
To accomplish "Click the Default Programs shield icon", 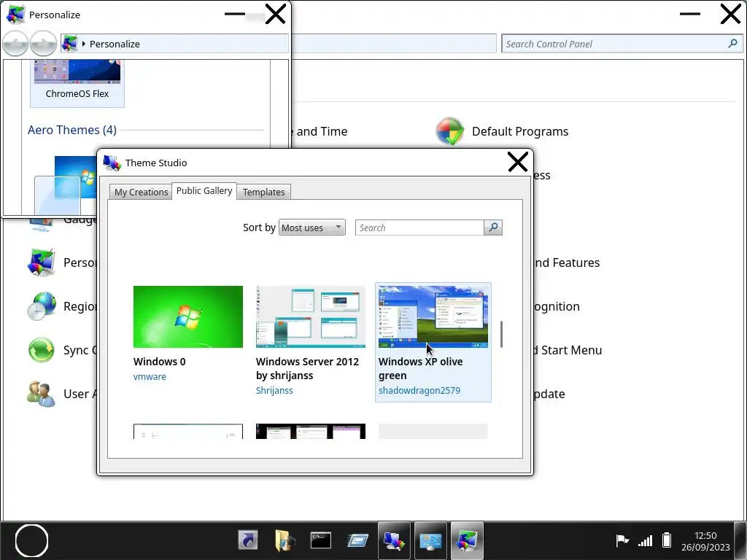I will click(449, 131).
